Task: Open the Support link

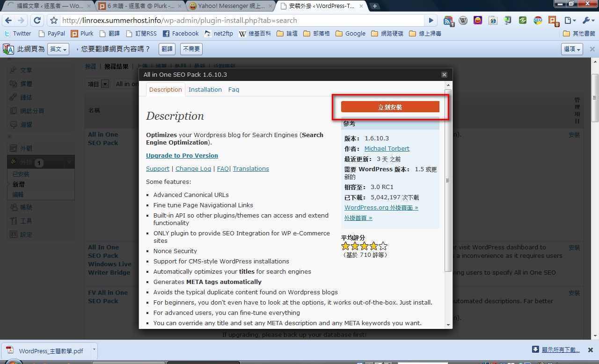Action: pyautogui.click(x=158, y=168)
